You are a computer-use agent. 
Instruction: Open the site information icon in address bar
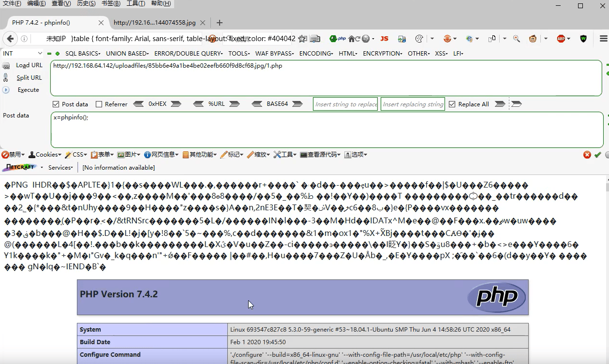pyautogui.click(x=24, y=39)
